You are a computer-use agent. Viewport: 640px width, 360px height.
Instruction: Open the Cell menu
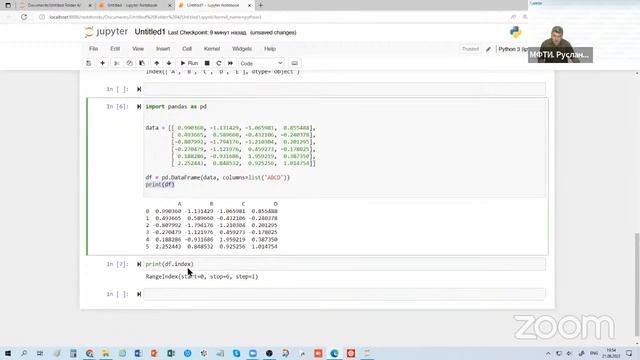click(x=187, y=49)
